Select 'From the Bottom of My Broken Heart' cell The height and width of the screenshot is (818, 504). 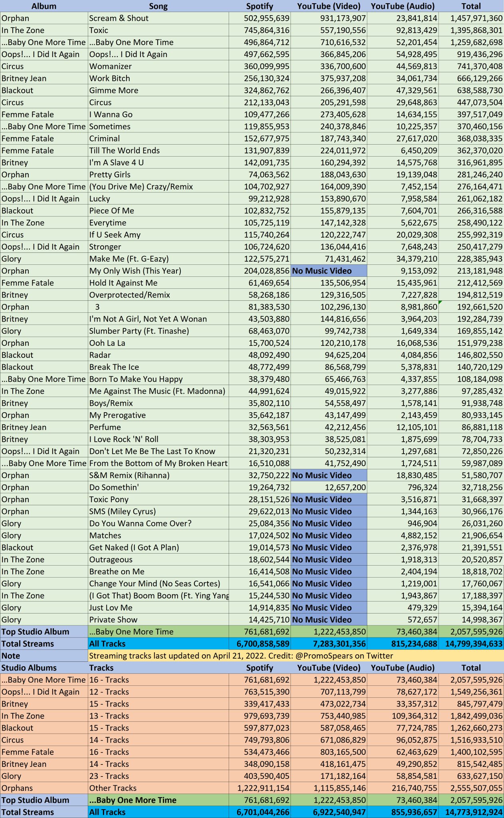[158, 463]
